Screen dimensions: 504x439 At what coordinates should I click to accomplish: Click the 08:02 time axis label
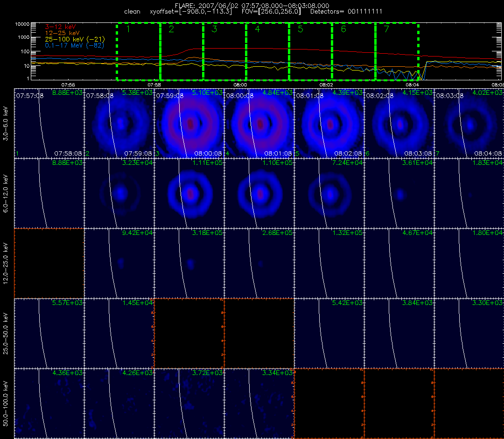tap(326, 85)
